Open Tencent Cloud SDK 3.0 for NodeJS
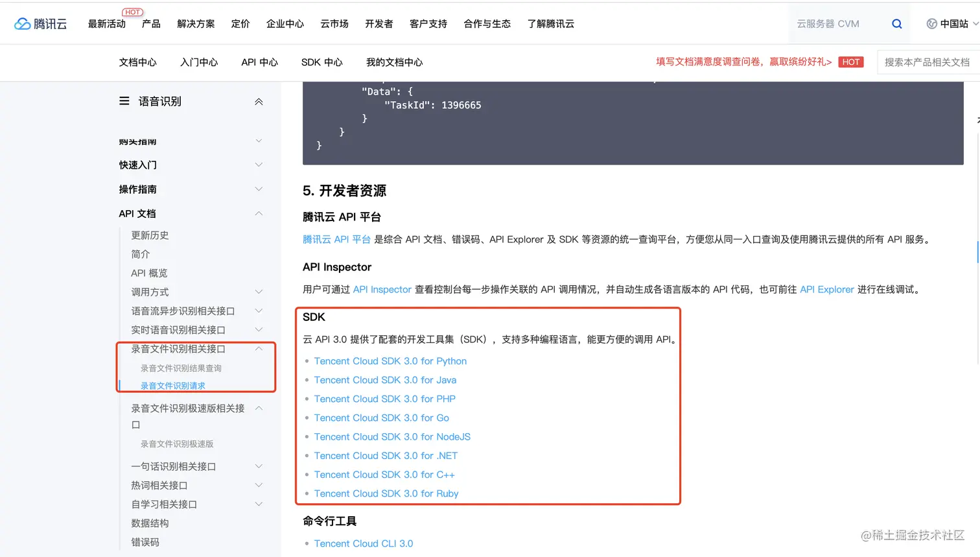The height and width of the screenshot is (557, 980). [x=392, y=436]
